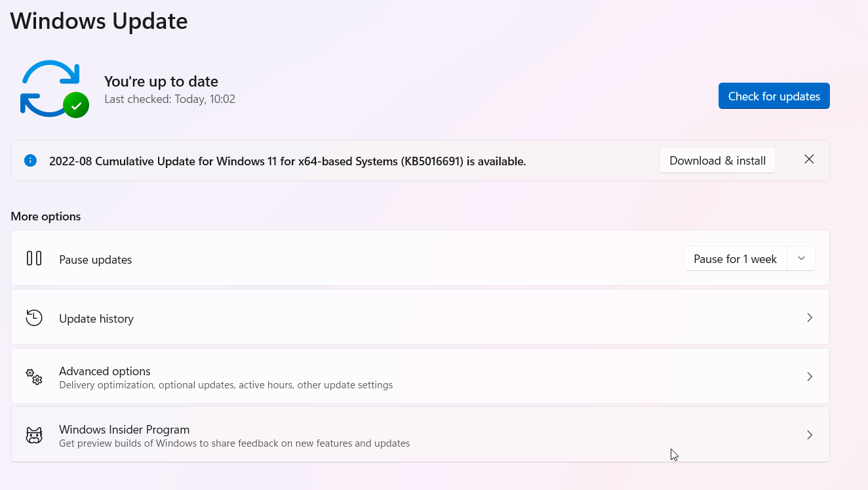Click the "You're up to date" status text
868x490 pixels.
pyautogui.click(x=161, y=81)
